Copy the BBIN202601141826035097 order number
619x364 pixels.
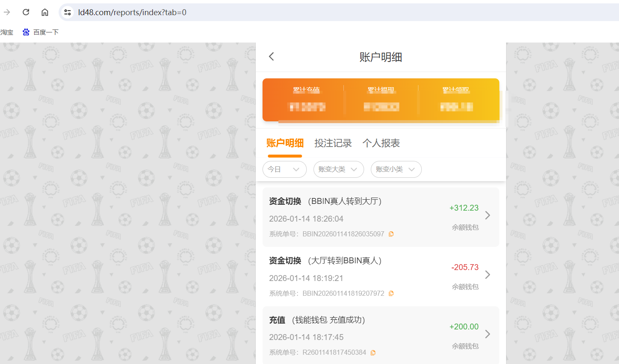click(x=391, y=234)
